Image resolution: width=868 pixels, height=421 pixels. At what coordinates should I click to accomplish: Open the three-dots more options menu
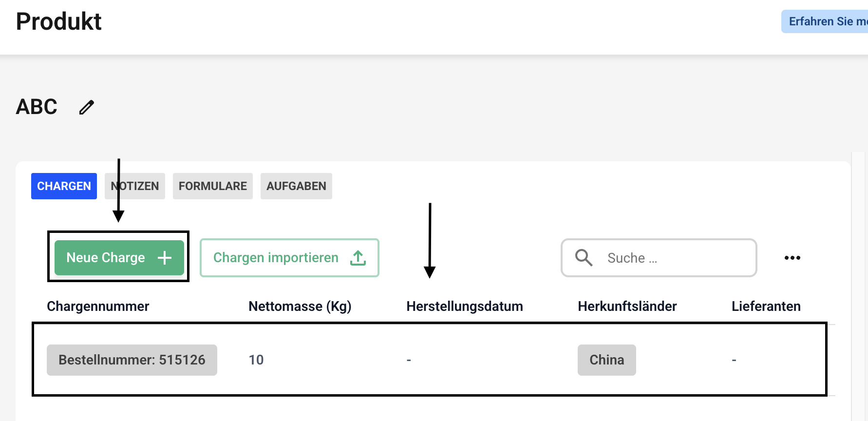click(792, 258)
